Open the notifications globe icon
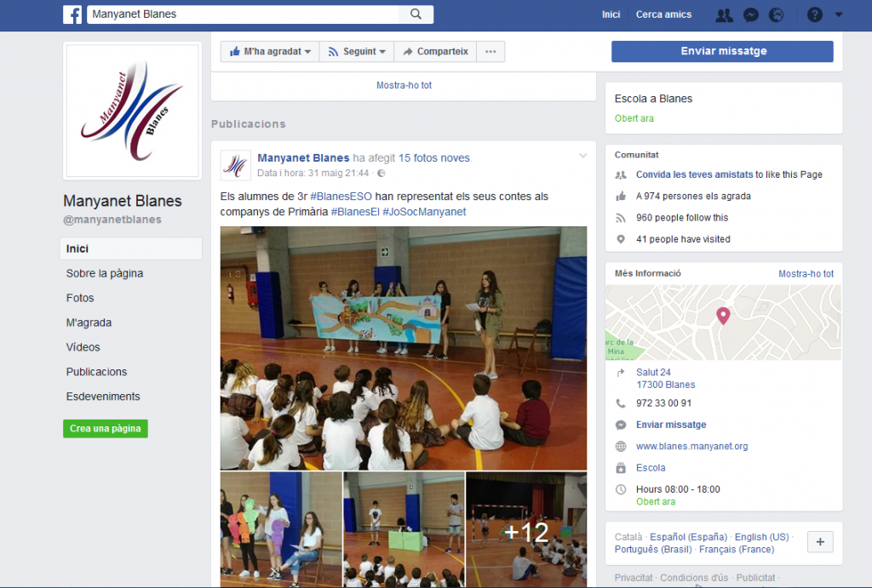The image size is (872, 588). click(776, 14)
